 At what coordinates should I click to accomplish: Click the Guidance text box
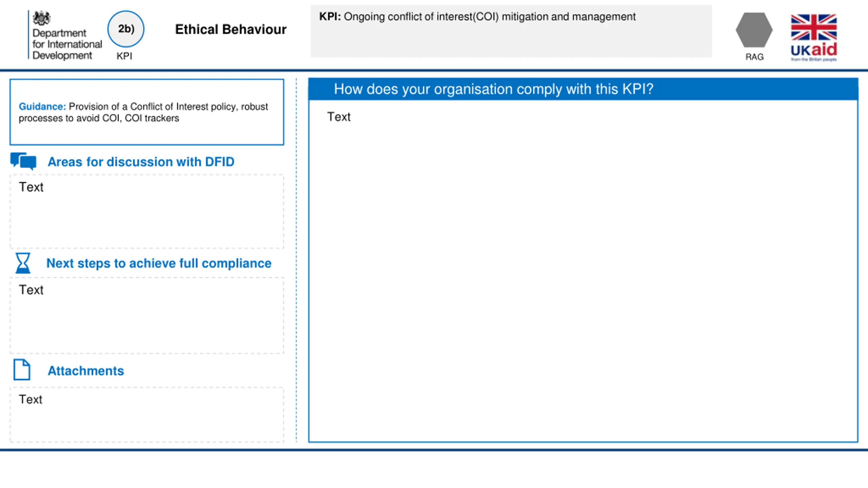click(147, 112)
